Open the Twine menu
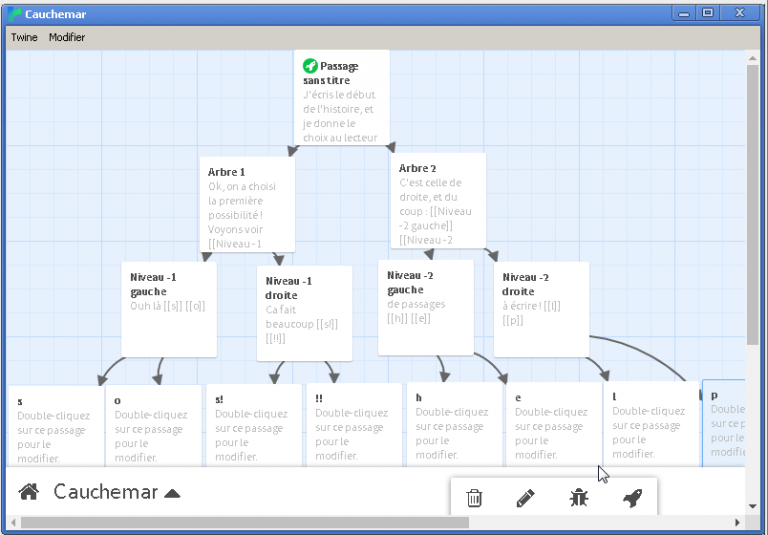Image resolution: width=768 pixels, height=535 pixels. (24, 37)
